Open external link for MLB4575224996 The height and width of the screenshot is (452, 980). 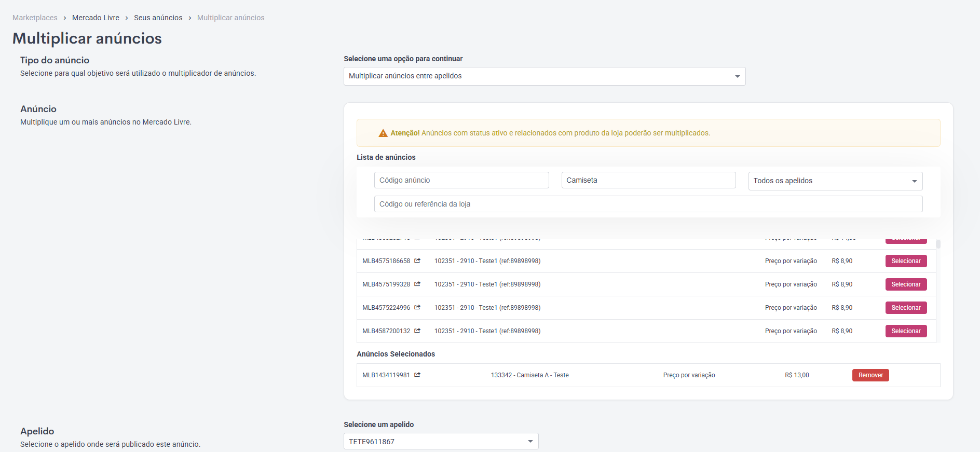click(x=417, y=307)
